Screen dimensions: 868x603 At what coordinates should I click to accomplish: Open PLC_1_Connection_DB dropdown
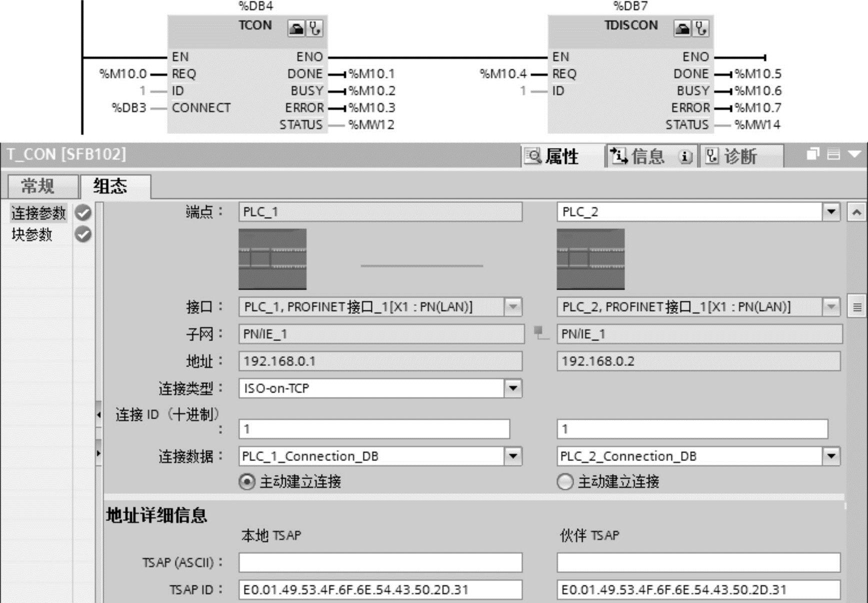point(513,456)
